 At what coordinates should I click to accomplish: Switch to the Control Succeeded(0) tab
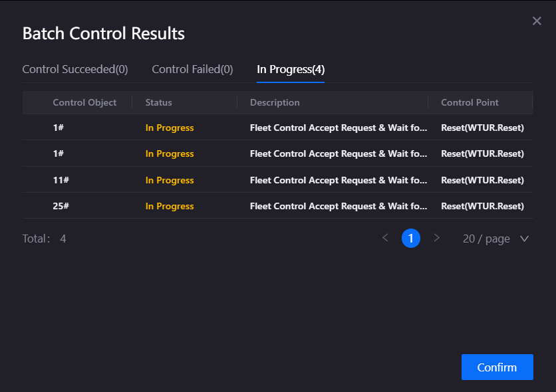click(x=75, y=69)
